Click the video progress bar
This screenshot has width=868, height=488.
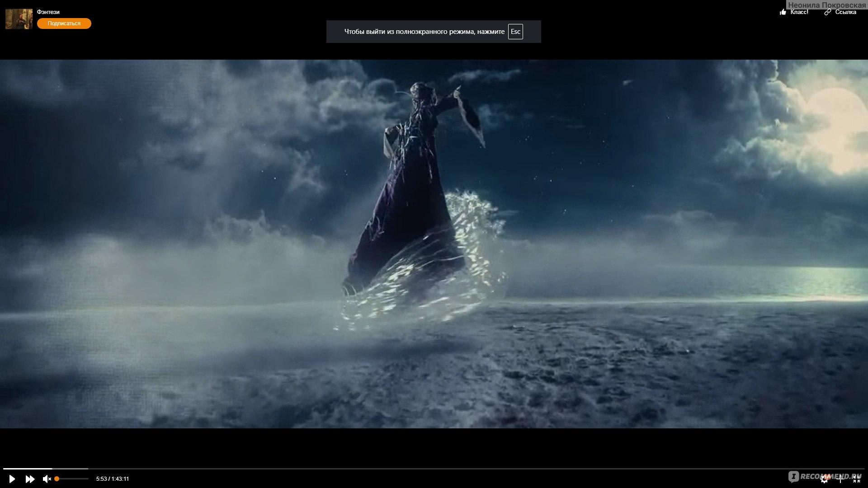pyautogui.click(x=434, y=469)
